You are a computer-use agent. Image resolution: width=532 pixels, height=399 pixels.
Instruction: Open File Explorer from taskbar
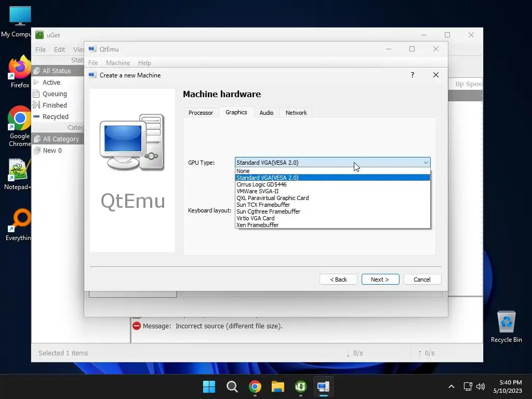(277, 387)
